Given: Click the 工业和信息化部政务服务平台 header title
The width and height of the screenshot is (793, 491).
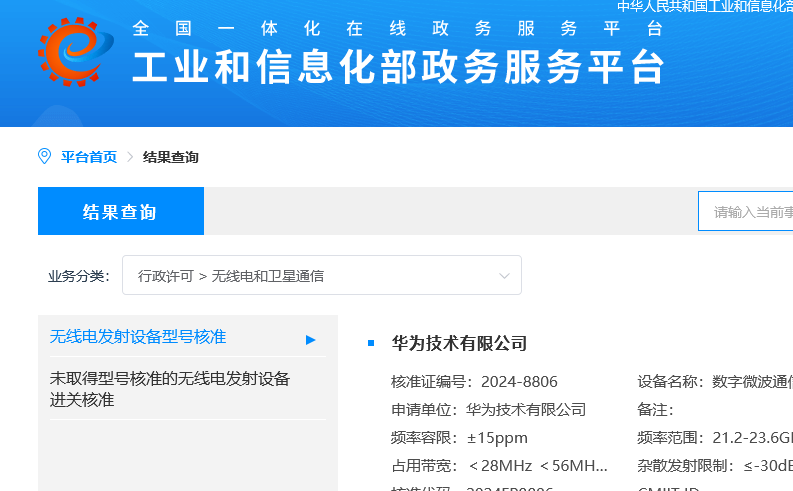Looking at the screenshot, I should tap(399, 67).
